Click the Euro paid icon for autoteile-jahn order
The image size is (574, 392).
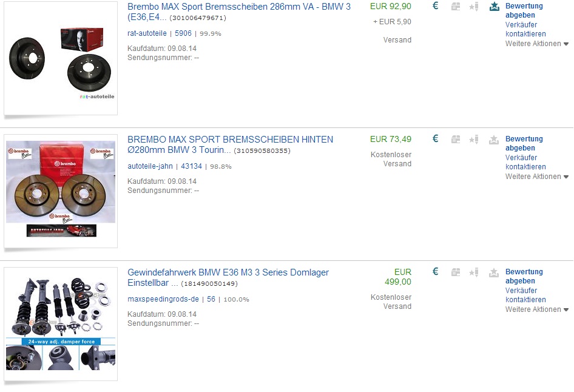tap(435, 139)
